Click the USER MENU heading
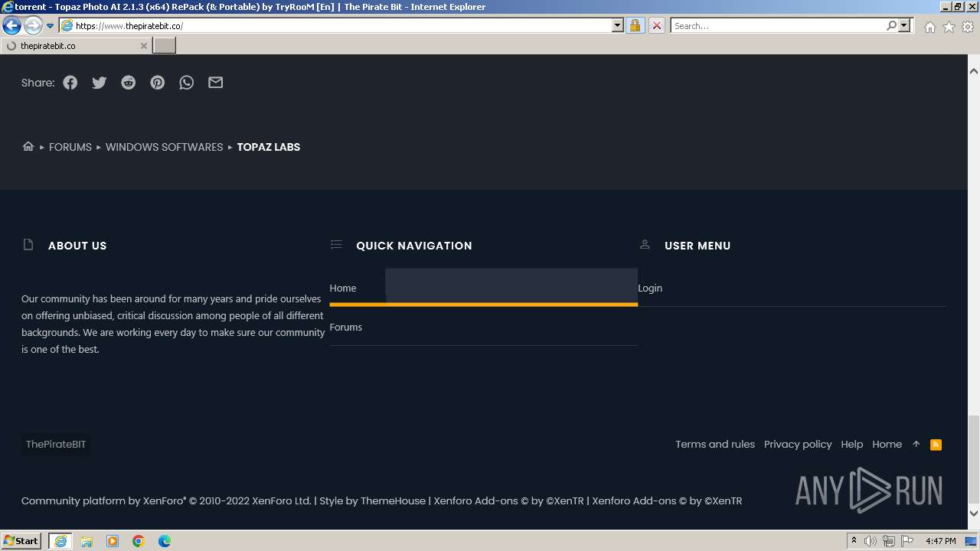Screen dimensions: 980x551 click(697, 246)
